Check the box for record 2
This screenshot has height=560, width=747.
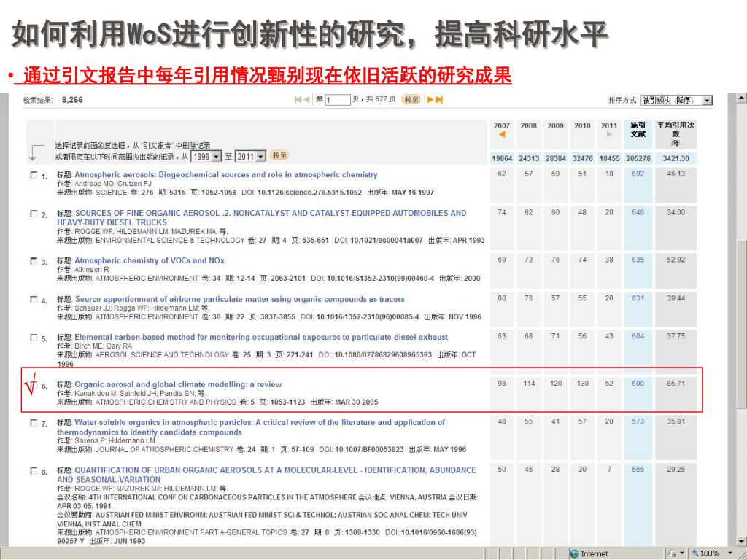point(34,214)
